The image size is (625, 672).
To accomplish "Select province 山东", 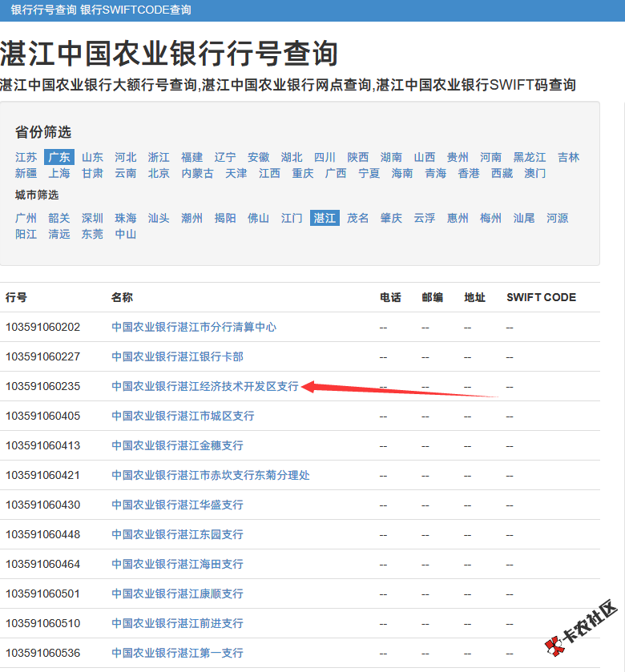I will pos(93,157).
